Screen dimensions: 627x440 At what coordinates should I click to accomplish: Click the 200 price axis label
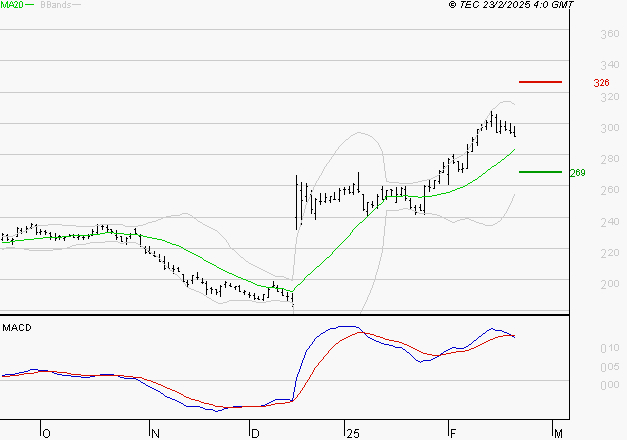(610, 284)
